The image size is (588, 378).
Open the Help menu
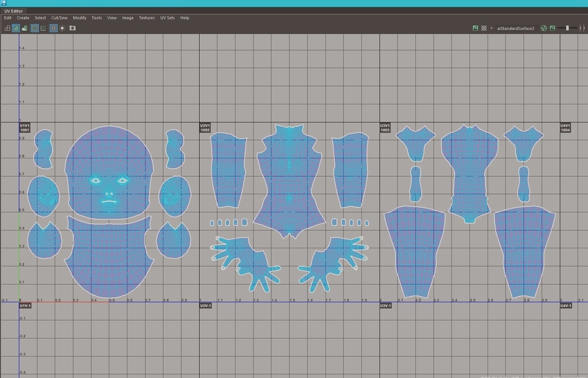184,18
